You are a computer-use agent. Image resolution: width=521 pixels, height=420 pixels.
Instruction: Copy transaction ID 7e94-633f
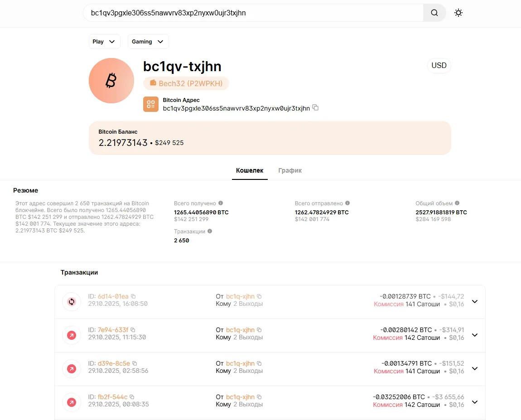coord(133,330)
